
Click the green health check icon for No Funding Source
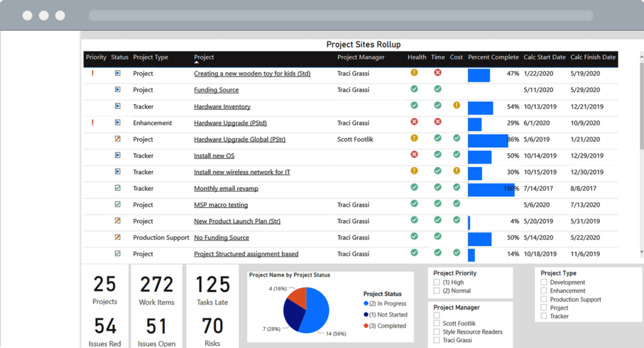tap(414, 236)
